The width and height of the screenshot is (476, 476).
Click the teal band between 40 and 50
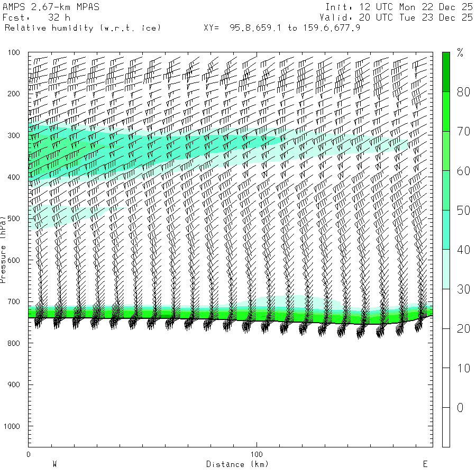tap(446, 230)
